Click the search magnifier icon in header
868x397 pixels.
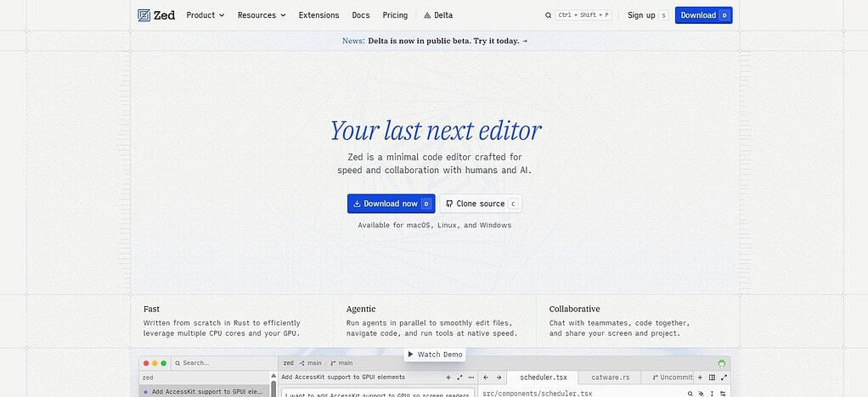click(x=548, y=15)
